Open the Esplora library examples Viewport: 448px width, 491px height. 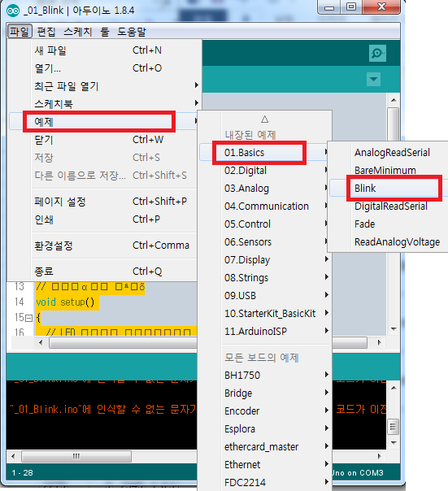[x=265, y=428]
